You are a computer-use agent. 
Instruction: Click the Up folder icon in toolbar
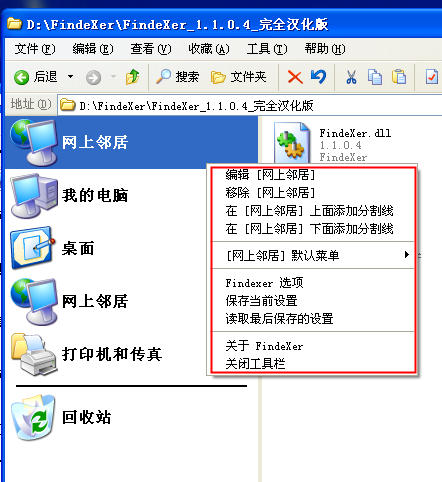pos(133,77)
